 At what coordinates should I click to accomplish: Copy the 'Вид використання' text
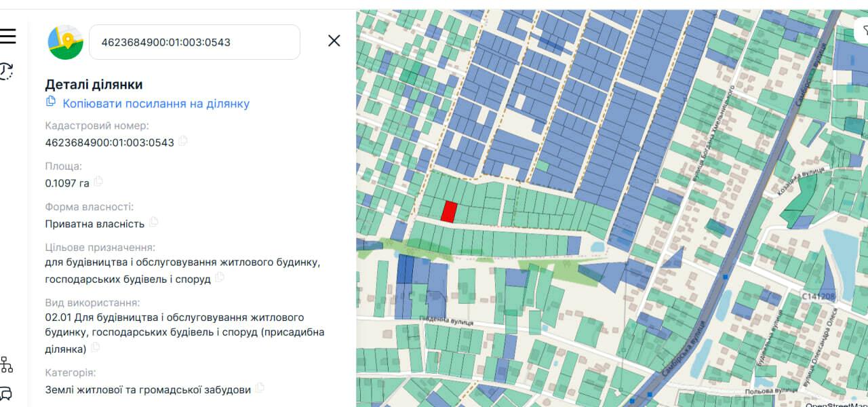click(96, 348)
